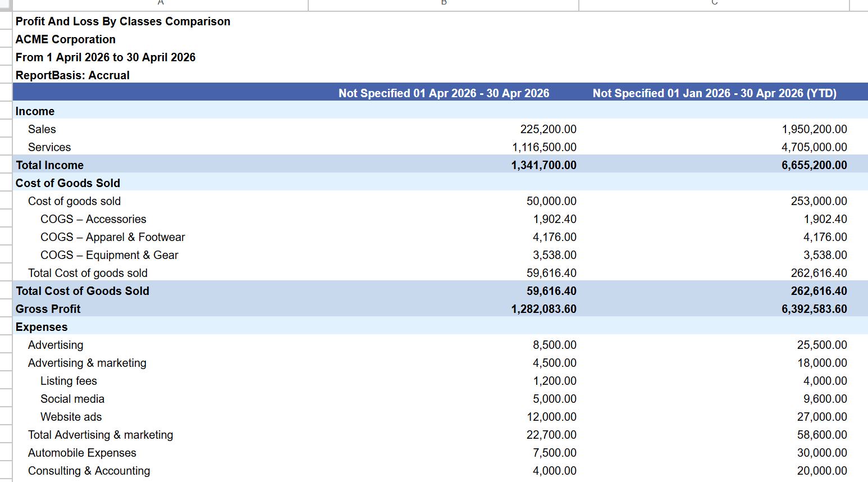Select the bold 'Total Cost of Goods Sold' label
The image size is (868, 482).
tap(83, 291)
